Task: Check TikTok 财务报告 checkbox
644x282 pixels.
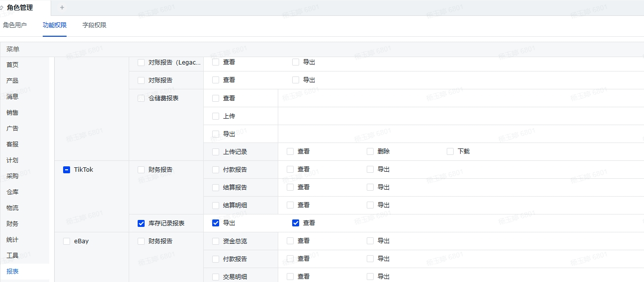Action: click(141, 170)
